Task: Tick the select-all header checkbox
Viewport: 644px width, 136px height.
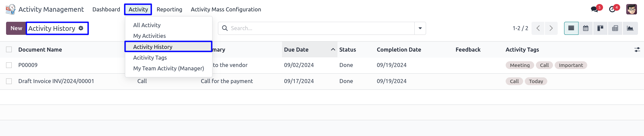Action: 9,49
